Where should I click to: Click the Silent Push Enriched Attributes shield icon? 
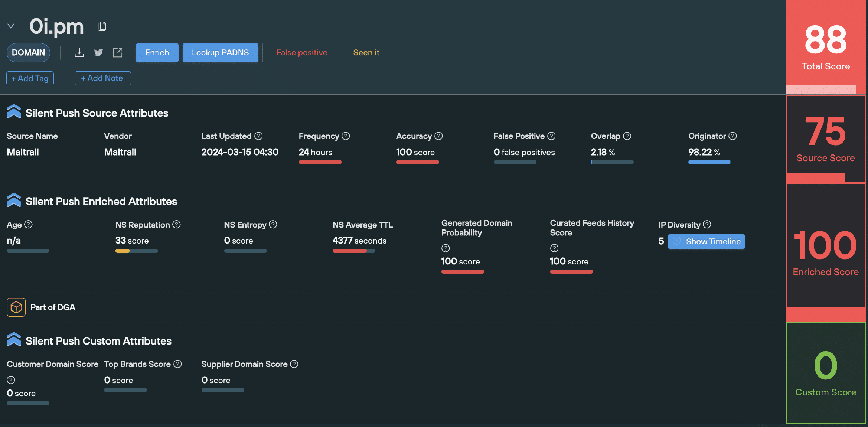(13, 201)
